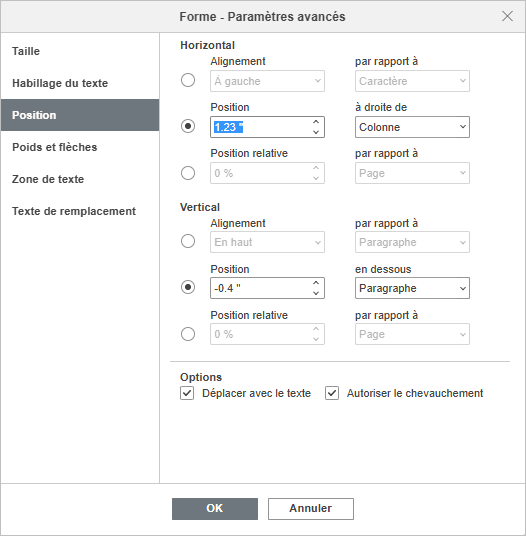
Task: Select vertical Alignment radio button
Action: [188, 241]
